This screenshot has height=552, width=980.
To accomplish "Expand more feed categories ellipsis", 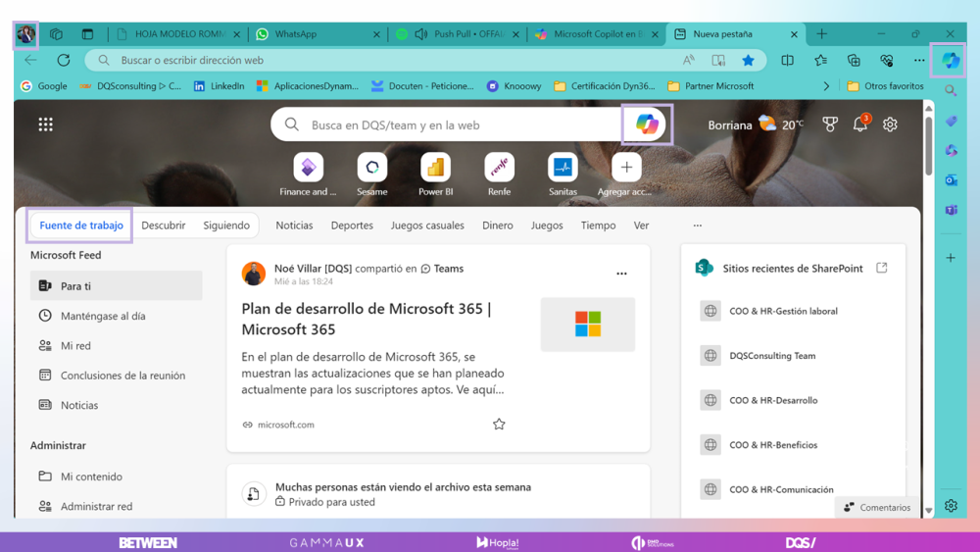I will click(x=698, y=226).
